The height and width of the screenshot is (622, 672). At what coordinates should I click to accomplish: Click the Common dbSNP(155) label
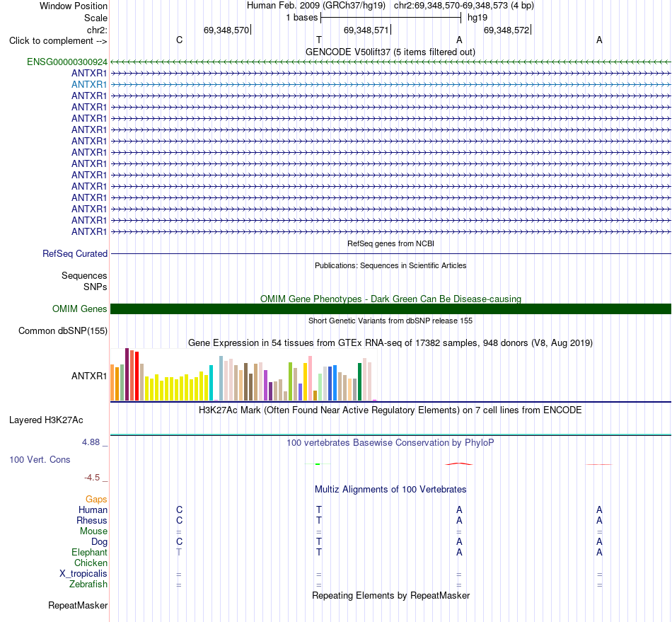63,331
